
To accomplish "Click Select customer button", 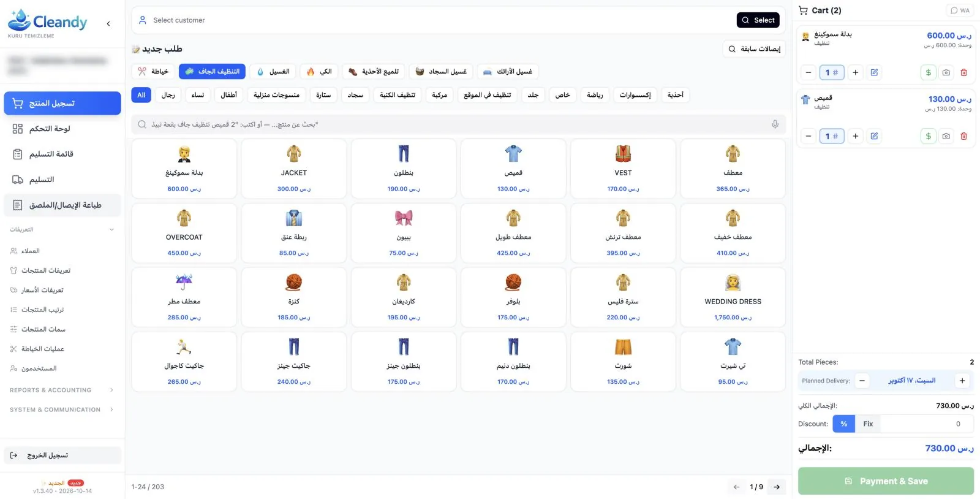I will pos(758,20).
